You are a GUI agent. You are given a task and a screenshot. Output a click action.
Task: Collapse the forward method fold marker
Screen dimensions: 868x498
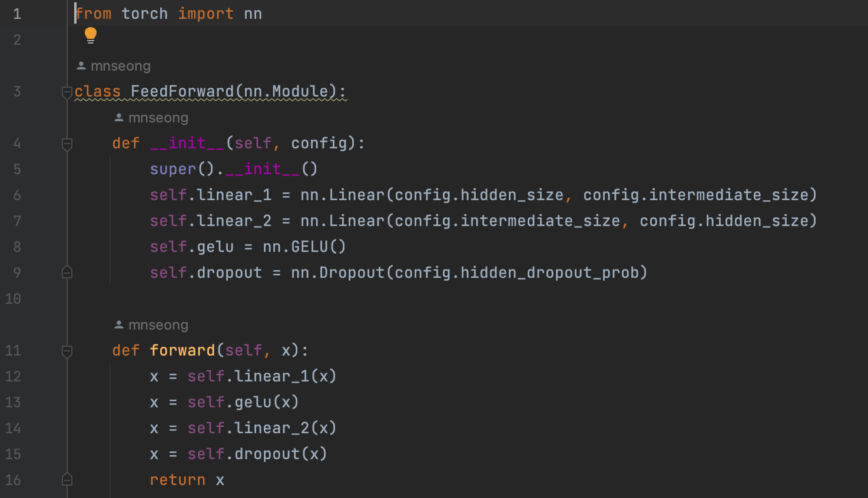coord(67,351)
